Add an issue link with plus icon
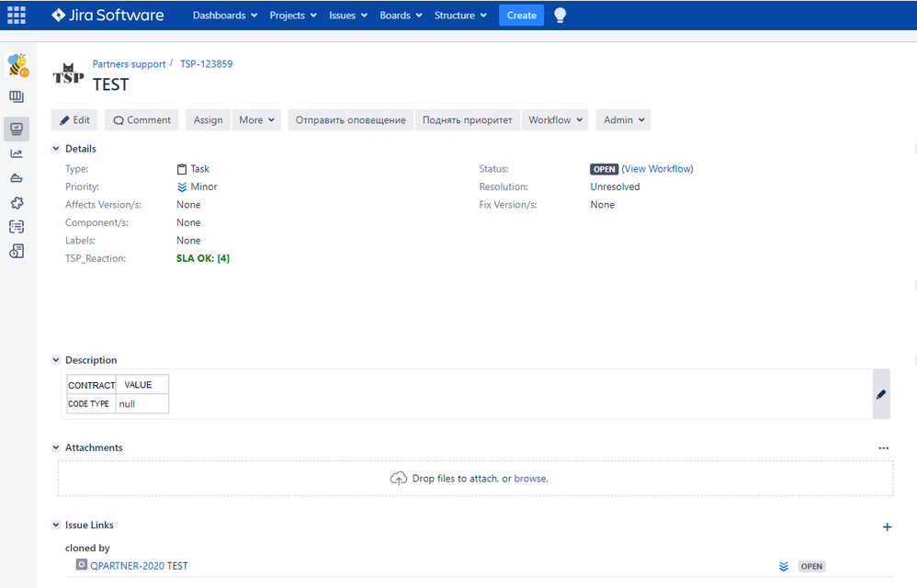 887,527
